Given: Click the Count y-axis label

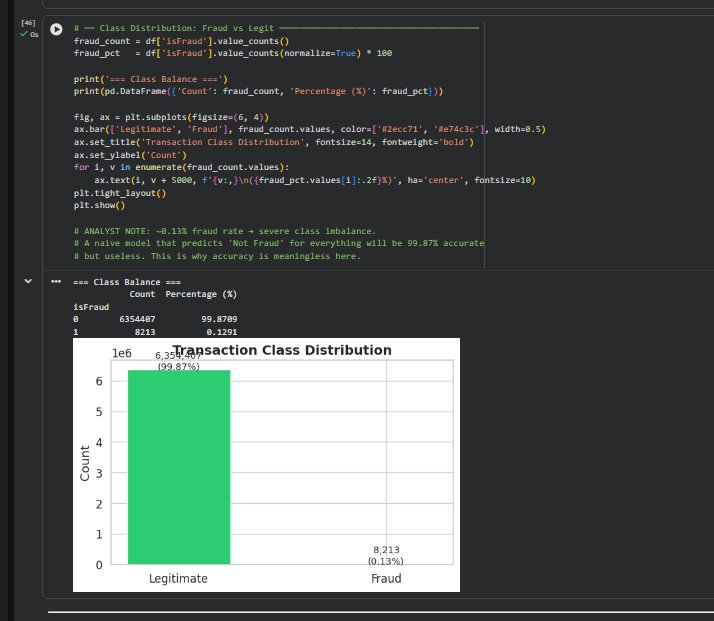Looking at the screenshot, I should 85,463.
